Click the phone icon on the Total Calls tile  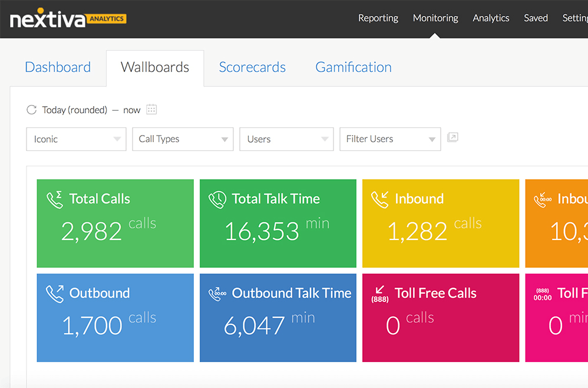[x=55, y=199]
